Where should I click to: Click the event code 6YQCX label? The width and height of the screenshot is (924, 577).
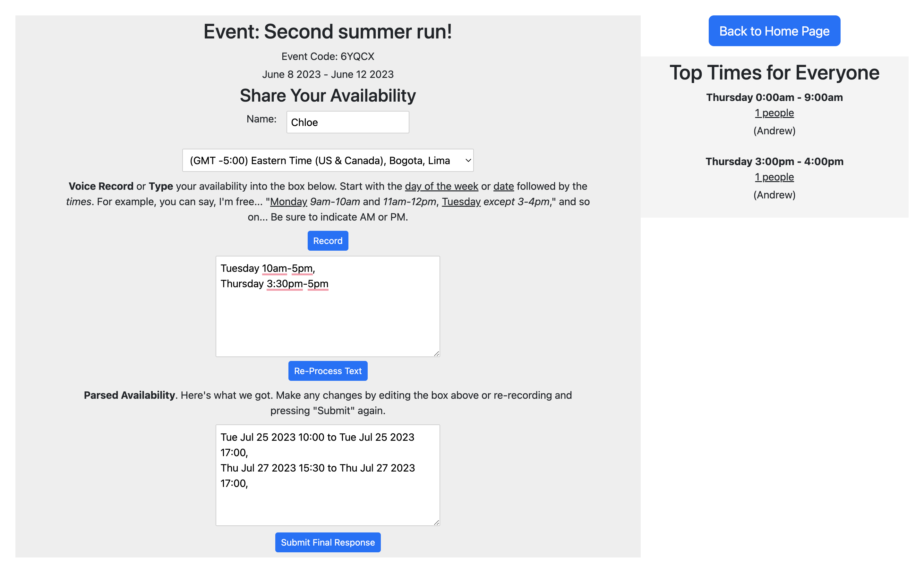click(328, 56)
